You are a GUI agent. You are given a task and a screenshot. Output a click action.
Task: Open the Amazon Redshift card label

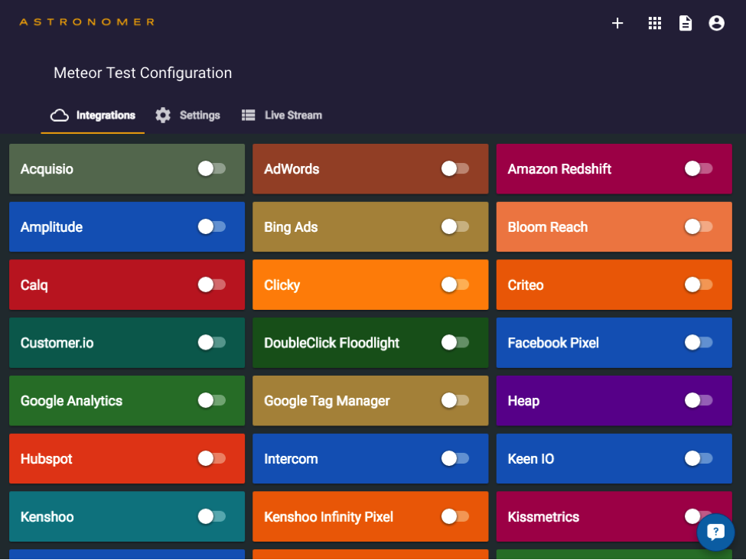point(559,169)
